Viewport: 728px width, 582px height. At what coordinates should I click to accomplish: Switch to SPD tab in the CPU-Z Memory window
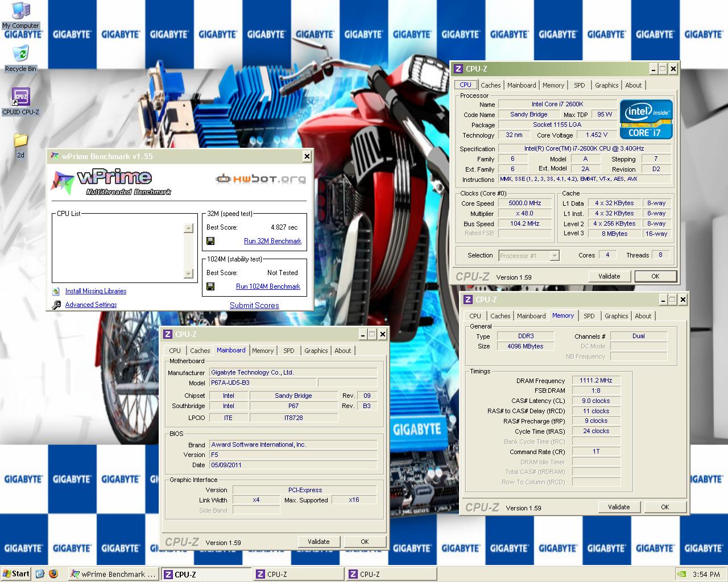589,316
